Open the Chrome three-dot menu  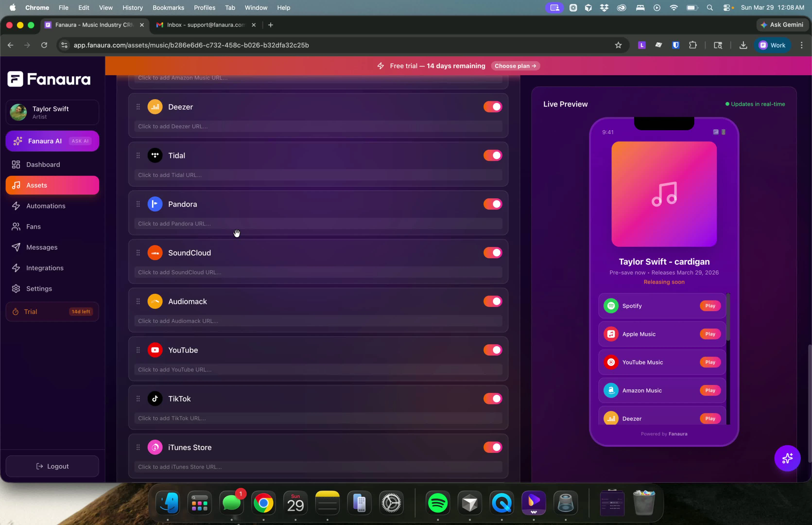coord(802,45)
